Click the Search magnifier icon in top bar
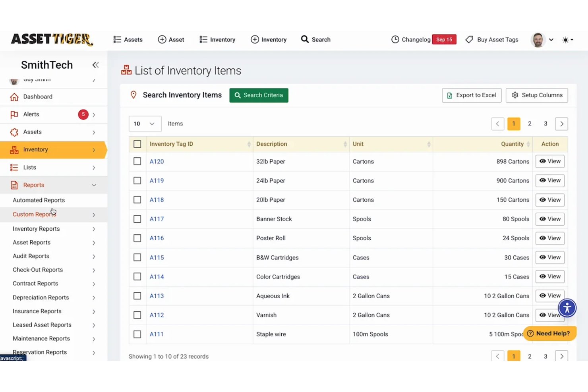 (x=305, y=39)
